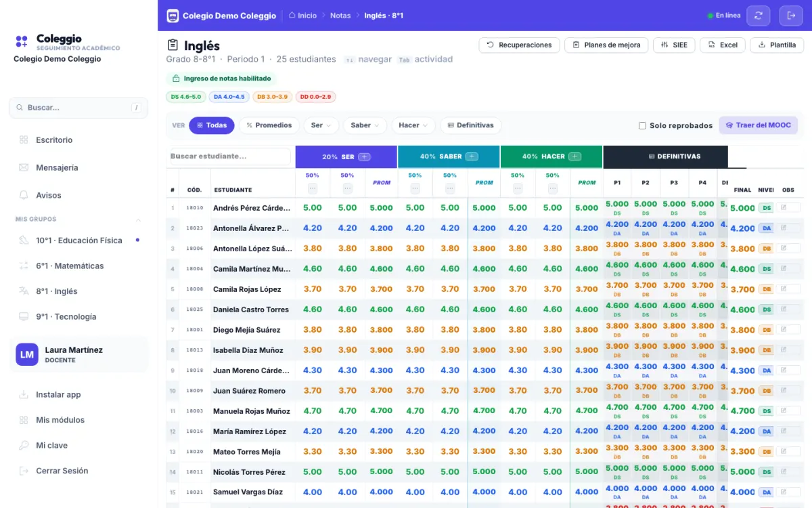Click the DD 0.0–2.9 legend badge
Viewport: 812px width, 508px height.
316,97
